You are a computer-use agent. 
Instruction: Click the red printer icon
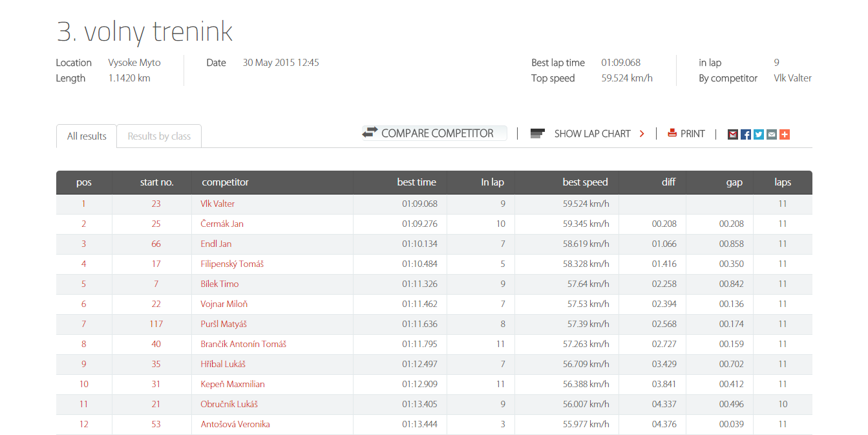672,133
